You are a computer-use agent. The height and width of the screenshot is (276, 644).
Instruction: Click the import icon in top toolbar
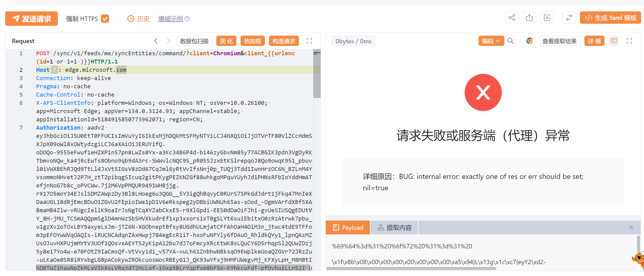(x=547, y=18)
